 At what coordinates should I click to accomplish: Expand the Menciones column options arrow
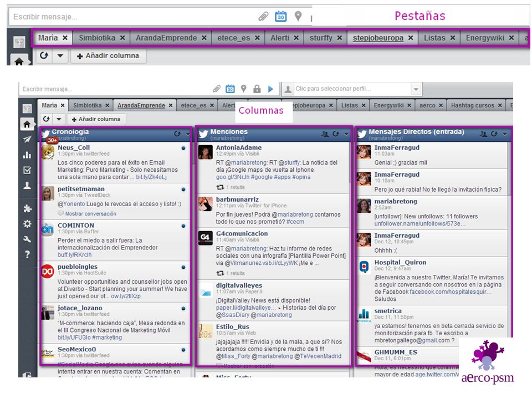[346, 134]
